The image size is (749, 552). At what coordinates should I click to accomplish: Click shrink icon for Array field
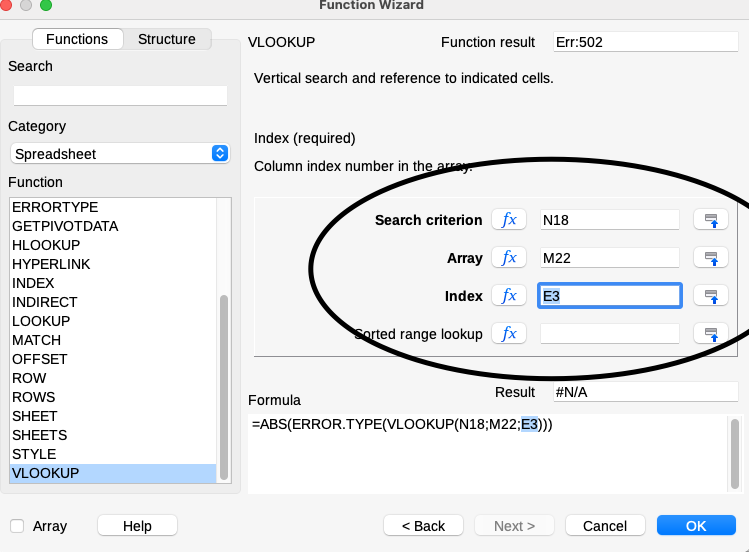pos(711,258)
